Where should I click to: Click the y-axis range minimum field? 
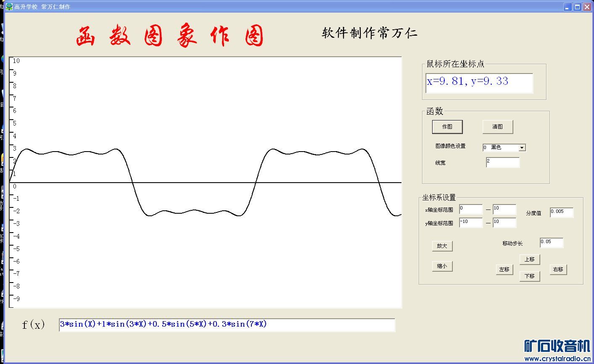click(x=471, y=223)
